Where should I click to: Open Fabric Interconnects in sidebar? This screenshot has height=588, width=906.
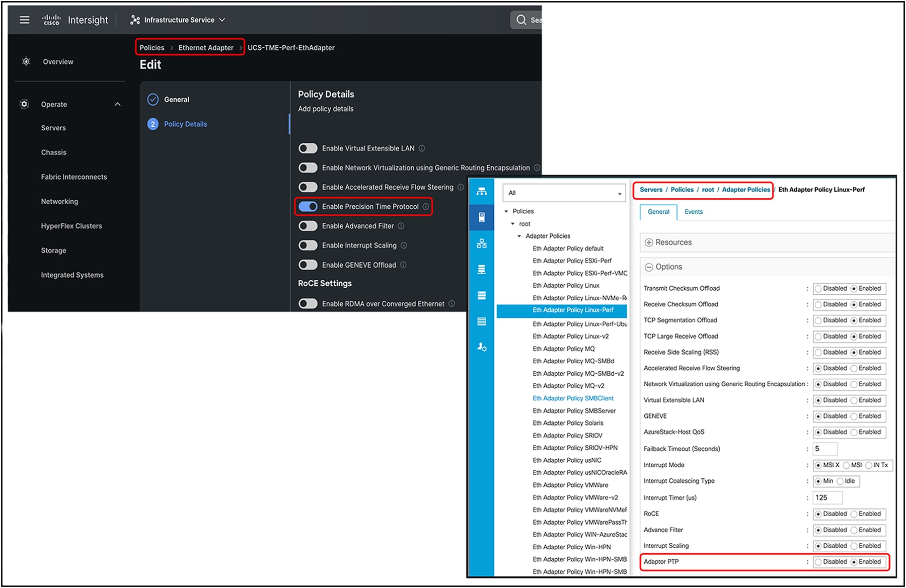[x=74, y=177]
